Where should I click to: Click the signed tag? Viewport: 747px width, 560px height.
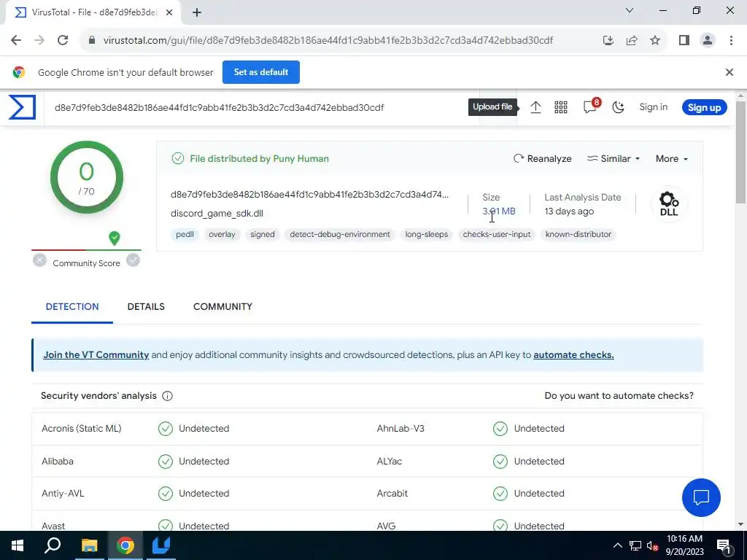tap(263, 234)
